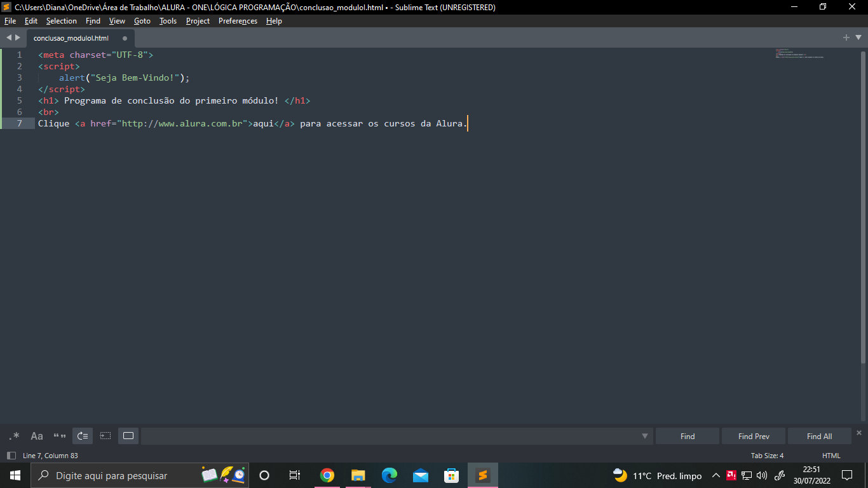Click Line 7, Column 83 status text
Screen dimensions: 868x488
coord(50,456)
